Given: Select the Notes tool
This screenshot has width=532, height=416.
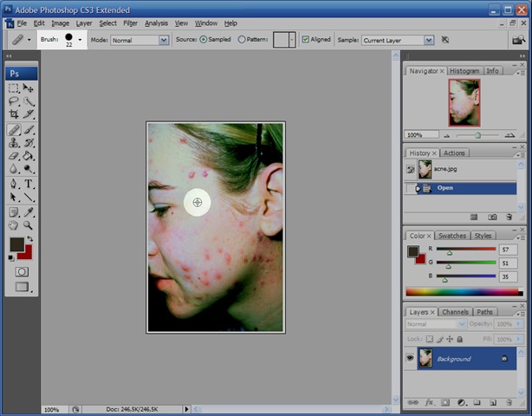Looking at the screenshot, I should 14,212.
